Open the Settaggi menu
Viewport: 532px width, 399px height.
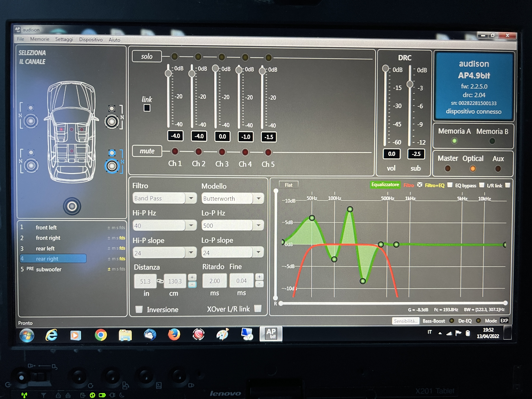tap(64, 39)
